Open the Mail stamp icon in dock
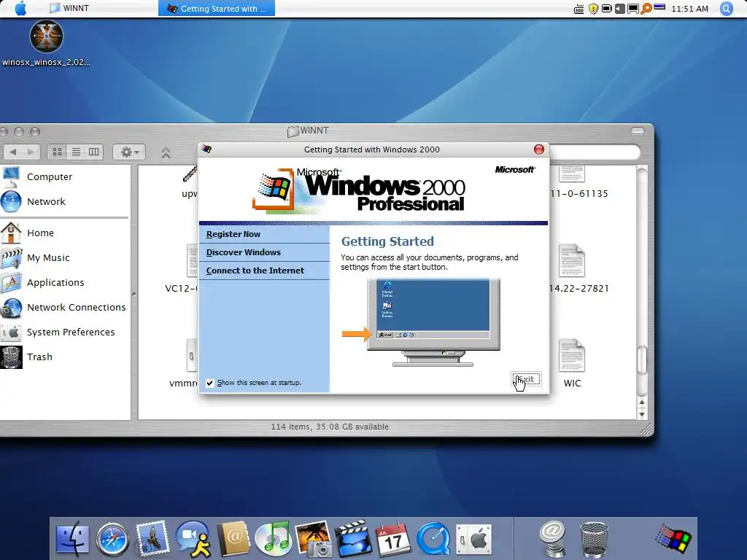 (x=152, y=539)
